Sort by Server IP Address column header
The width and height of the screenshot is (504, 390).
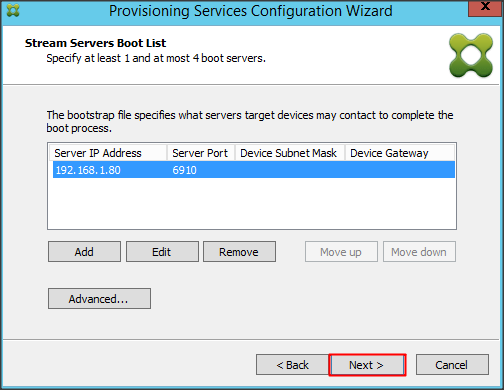point(108,153)
